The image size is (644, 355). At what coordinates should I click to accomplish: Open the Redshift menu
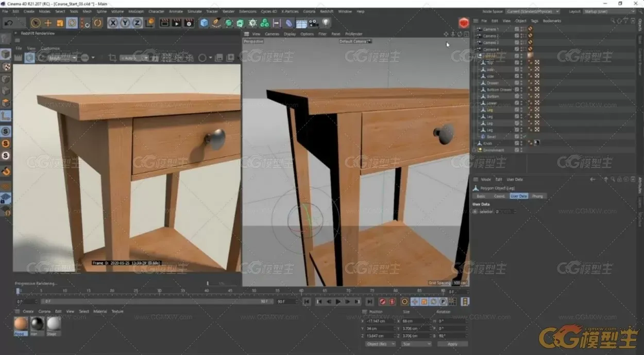327,11
